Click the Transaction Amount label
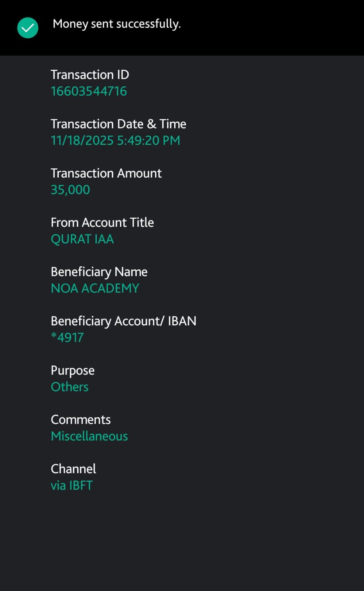Screen dimensions: 364x591 [106, 173]
